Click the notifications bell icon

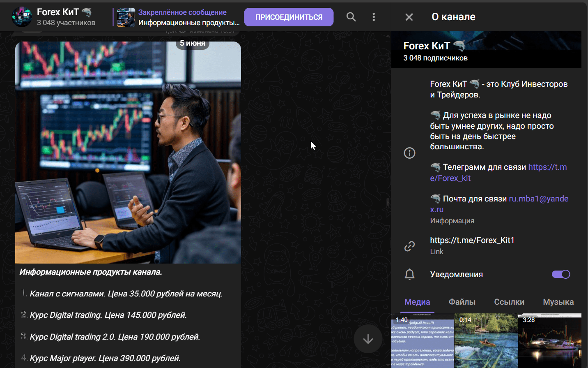409,274
